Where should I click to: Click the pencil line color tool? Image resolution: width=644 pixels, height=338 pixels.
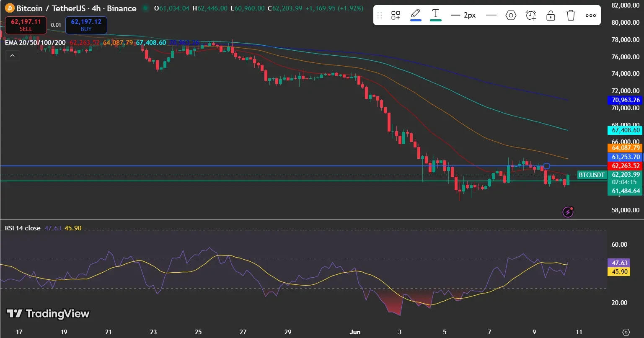(415, 13)
